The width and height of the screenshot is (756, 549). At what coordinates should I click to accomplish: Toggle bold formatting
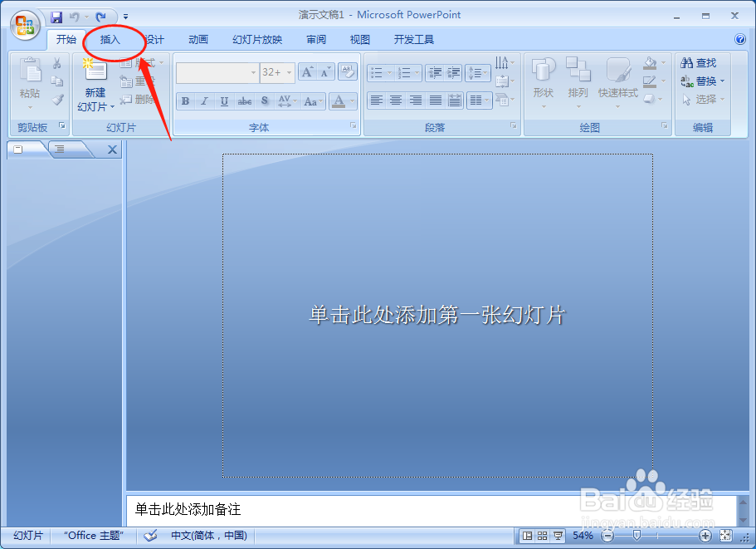tap(184, 100)
